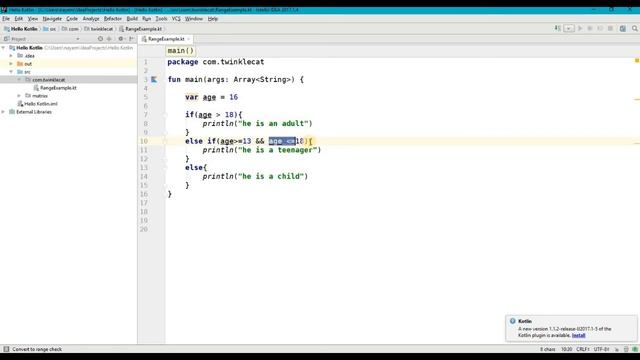Click the twinklecat breadcrumb in navigation bar
This screenshot has height=360, width=640.
pos(99,29)
